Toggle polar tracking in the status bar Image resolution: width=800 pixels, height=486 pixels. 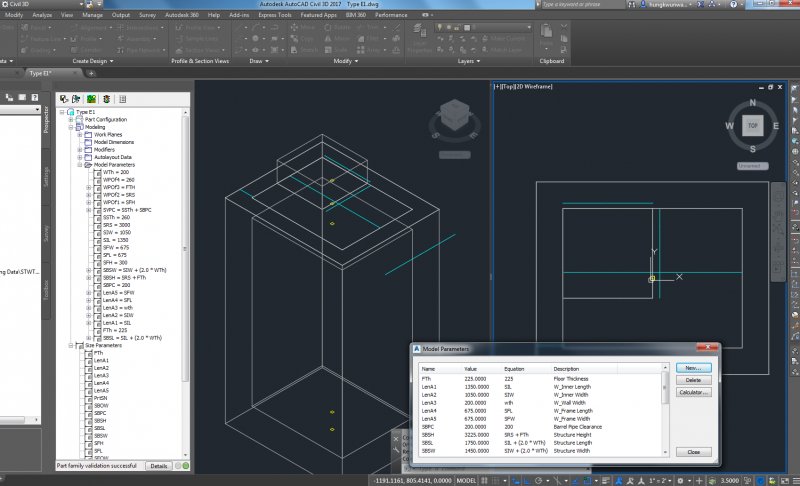click(538, 480)
